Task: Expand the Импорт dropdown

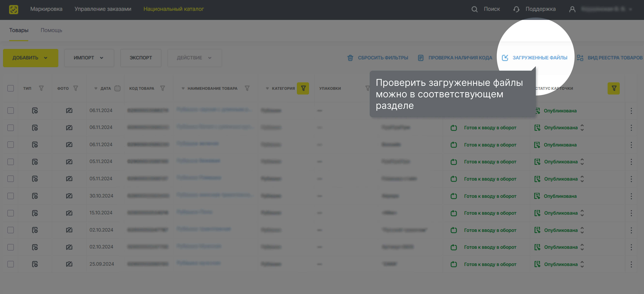Action: tap(89, 58)
